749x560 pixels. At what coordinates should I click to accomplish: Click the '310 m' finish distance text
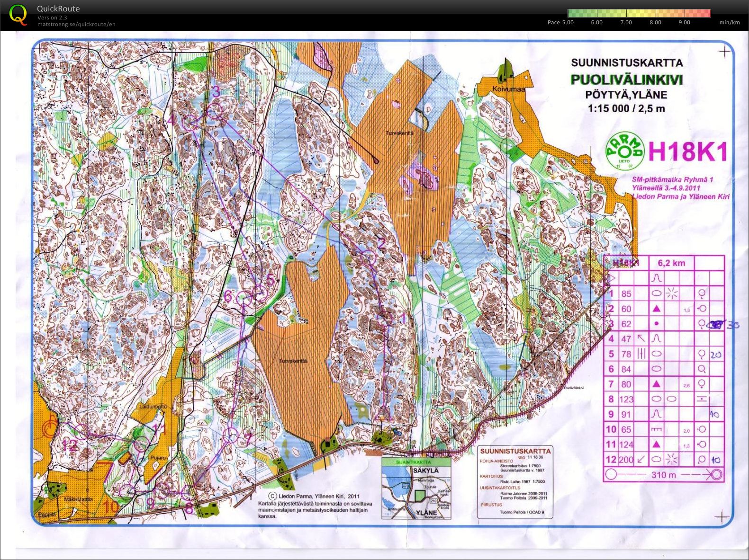(664, 475)
